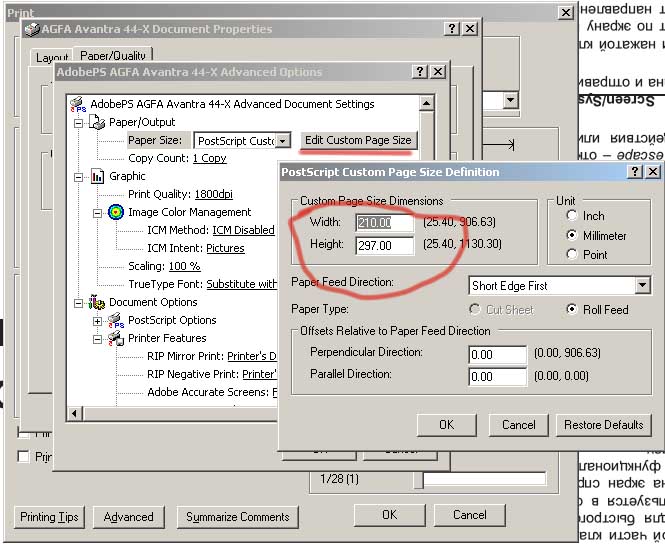Click the printer icon in Document Properties title
The width and height of the screenshot is (665, 544).
[32, 29]
